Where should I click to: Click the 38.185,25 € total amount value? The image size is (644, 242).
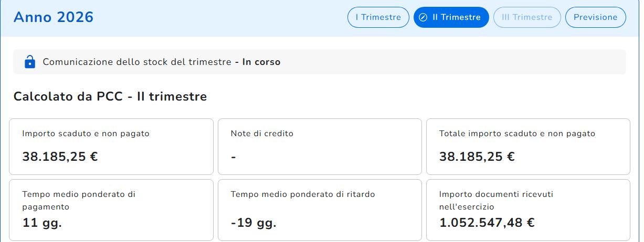477,156
